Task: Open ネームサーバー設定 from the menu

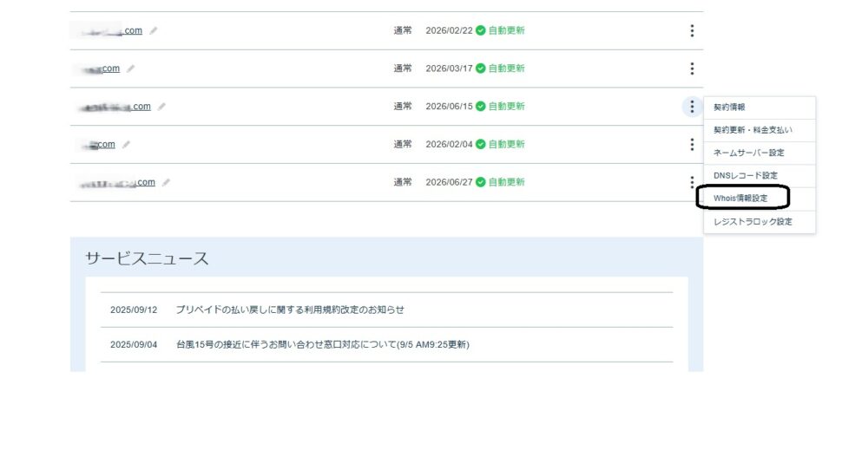Action: [x=748, y=153]
